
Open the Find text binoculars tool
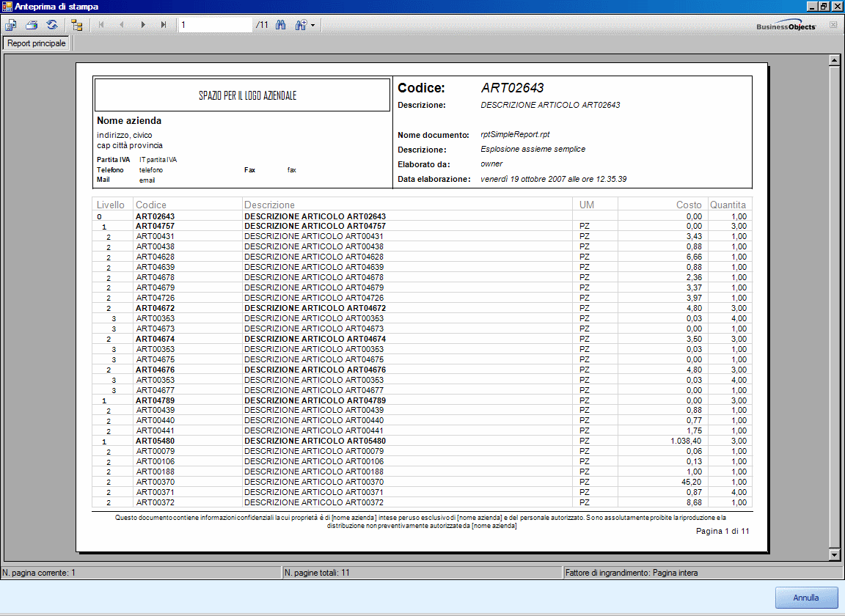[x=281, y=25]
